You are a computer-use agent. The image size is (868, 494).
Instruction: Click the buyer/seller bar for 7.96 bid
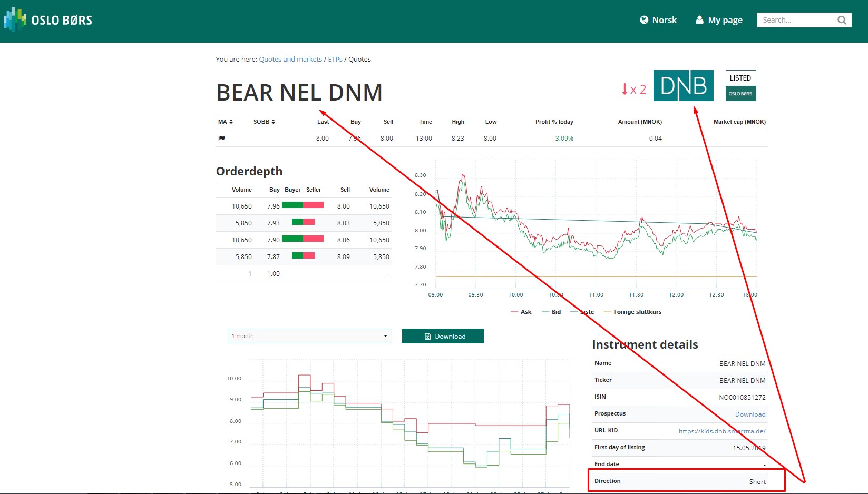click(303, 205)
